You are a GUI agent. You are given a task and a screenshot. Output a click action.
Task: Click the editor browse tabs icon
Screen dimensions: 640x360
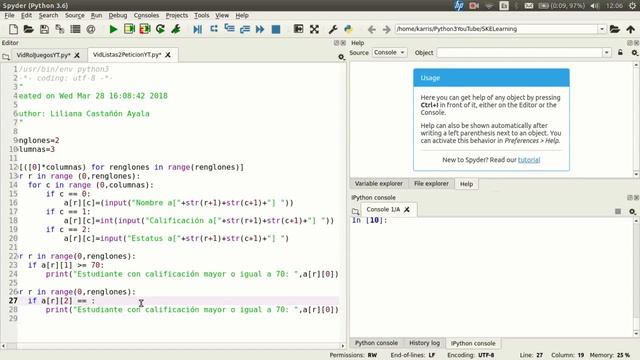pos(6,56)
